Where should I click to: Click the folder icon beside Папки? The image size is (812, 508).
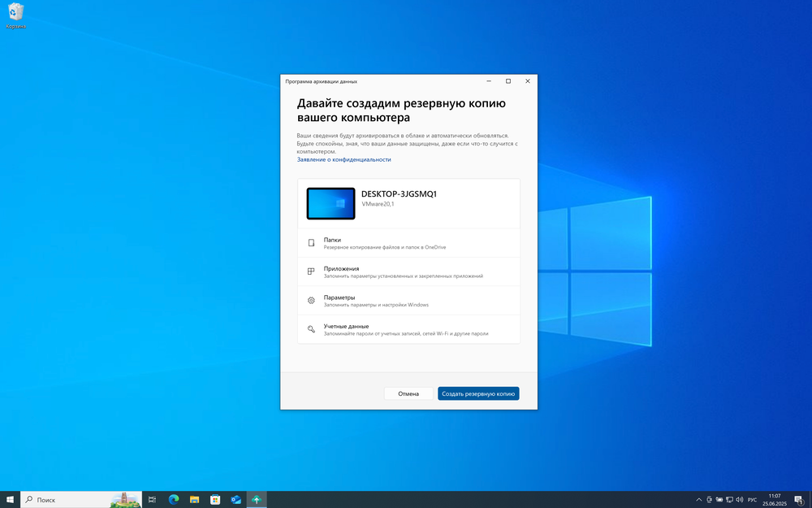click(x=311, y=242)
